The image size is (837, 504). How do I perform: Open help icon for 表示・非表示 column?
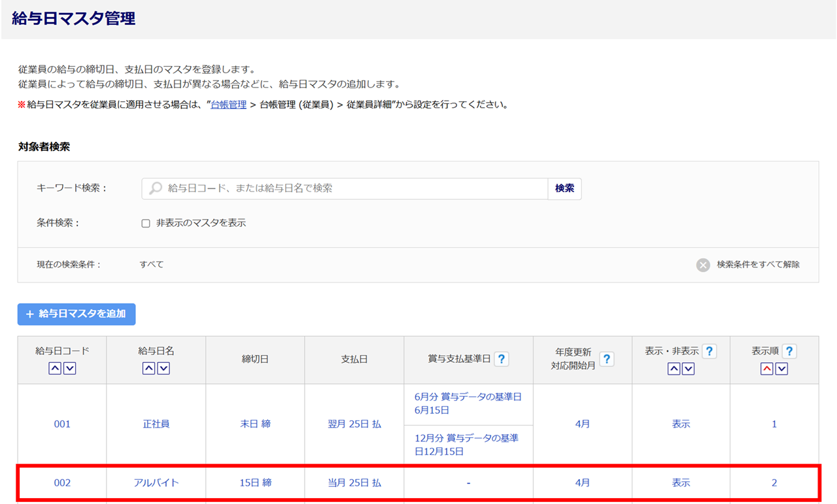709,351
